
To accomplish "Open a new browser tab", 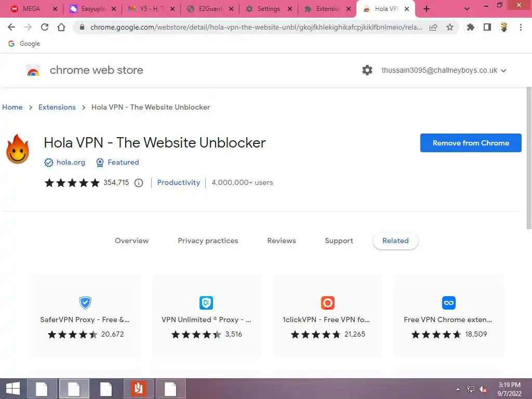I will coord(427,9).
